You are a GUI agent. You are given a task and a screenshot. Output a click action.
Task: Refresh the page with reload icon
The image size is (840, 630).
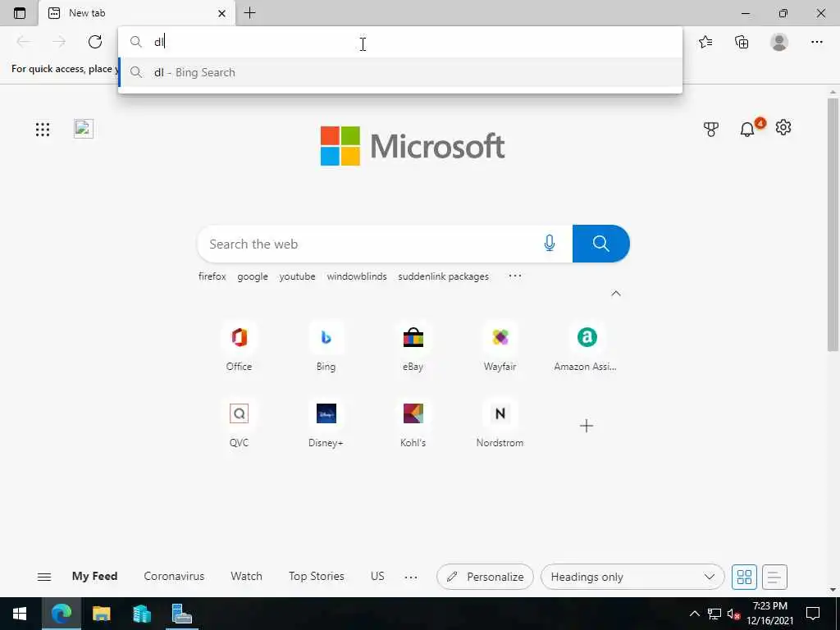click(95, 42)
